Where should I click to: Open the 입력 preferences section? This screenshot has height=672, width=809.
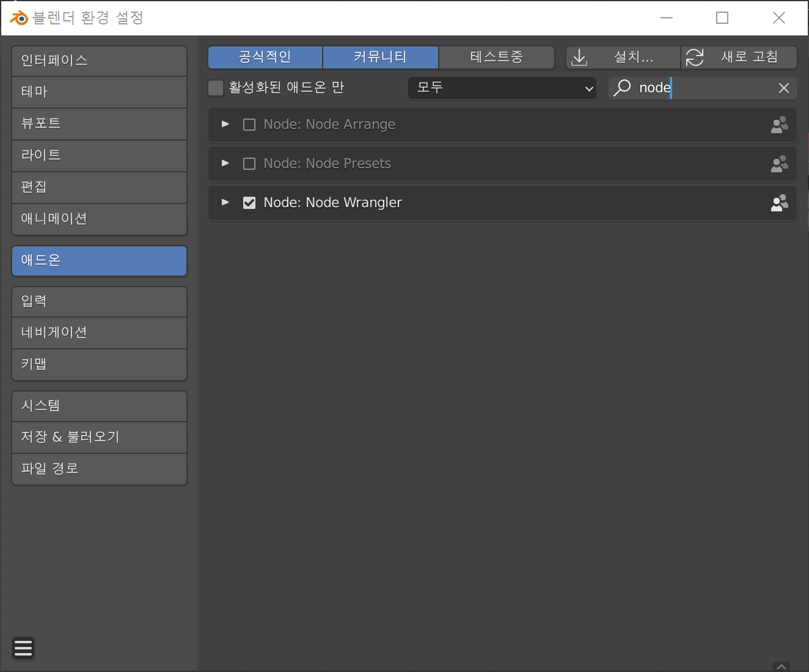click(99, 302)
